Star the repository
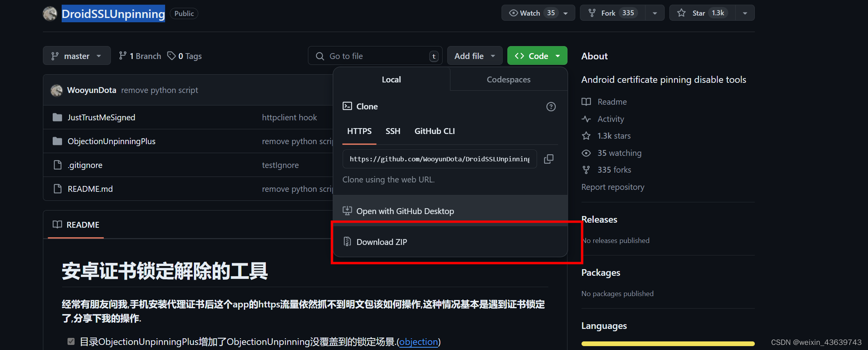Screen dimensions: 868x350 703,13
